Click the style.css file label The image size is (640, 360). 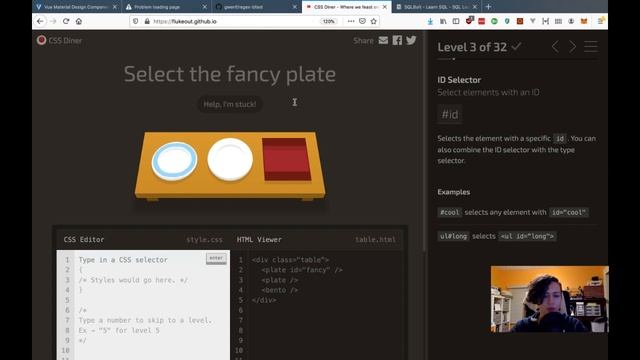pos(204,240)
